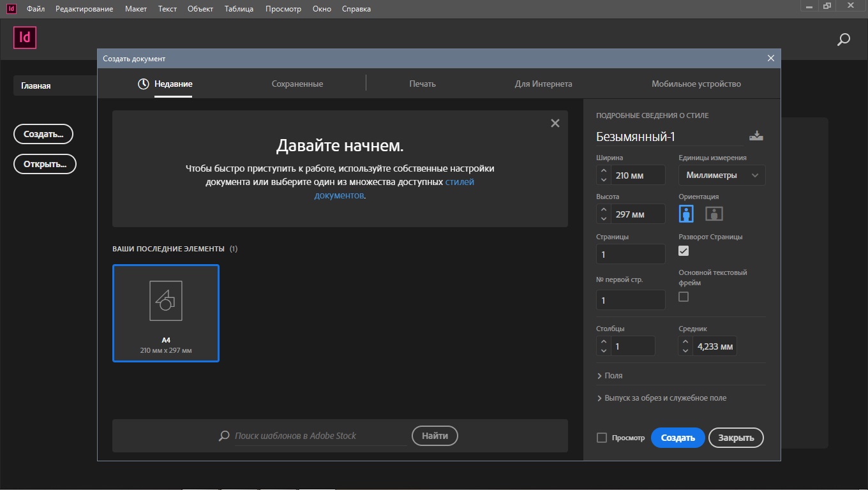The image size is (868, 490).
Task: Click the search magnifier icon at top right
Action: tap(843, 40)
